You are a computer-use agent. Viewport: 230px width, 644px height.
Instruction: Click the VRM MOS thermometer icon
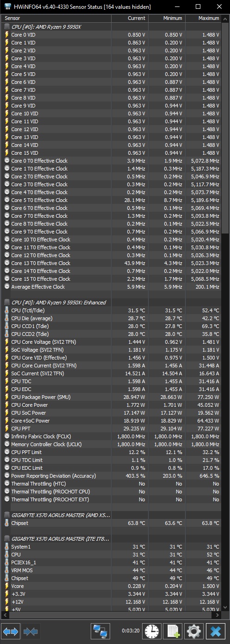pos(6,570)
